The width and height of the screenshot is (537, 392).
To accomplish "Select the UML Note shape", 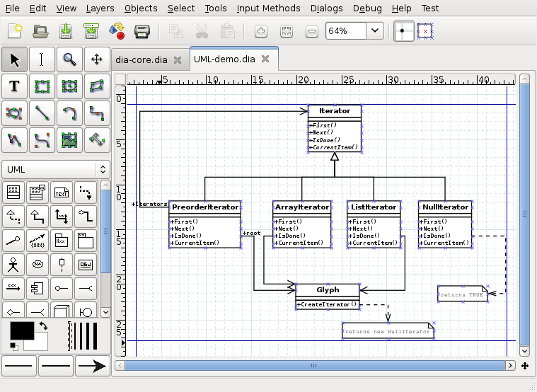I will point(62,192).
